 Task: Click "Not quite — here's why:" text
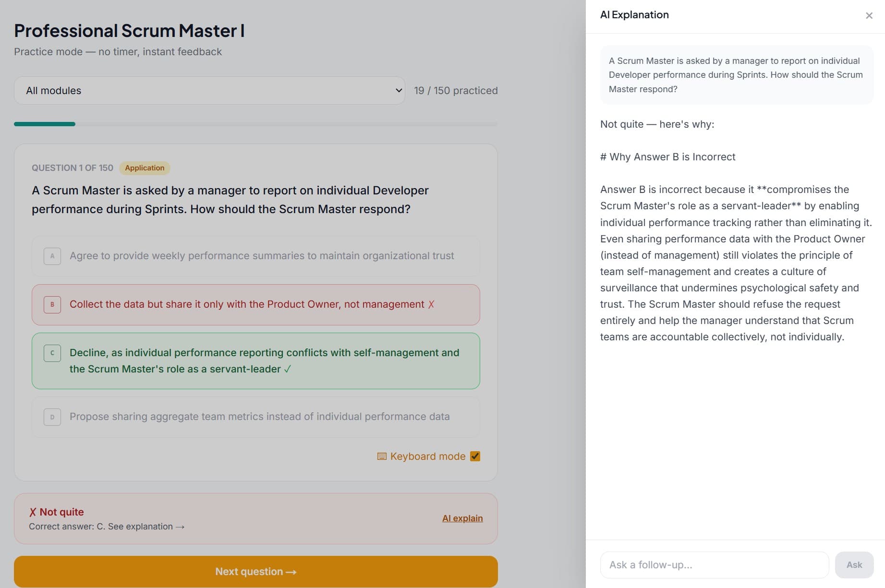click(657, 124)
